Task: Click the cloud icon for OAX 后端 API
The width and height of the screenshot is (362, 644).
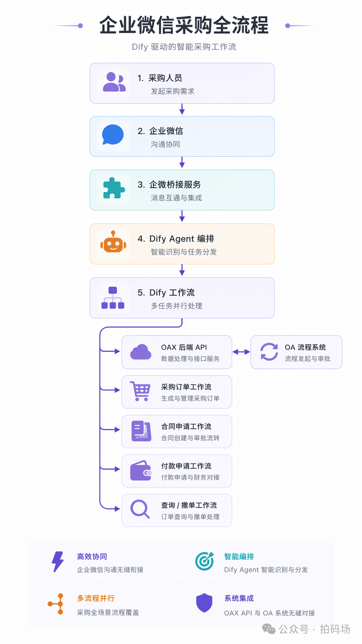Action: [x=141, y=352]
